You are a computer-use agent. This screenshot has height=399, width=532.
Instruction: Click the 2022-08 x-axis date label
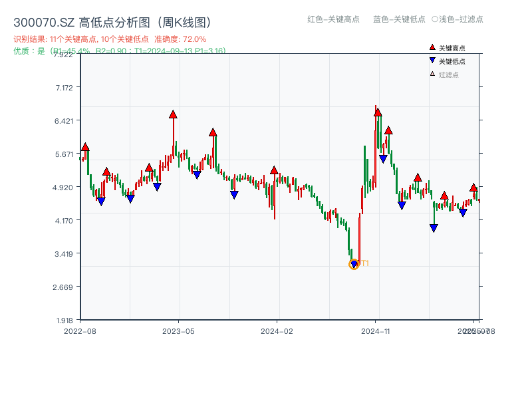pyautogui.click(x=80, y=331)
